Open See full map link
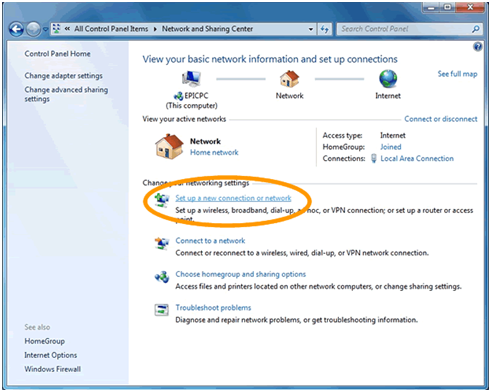The height and width of the screenshot is (392, 491). pos(457,74)
